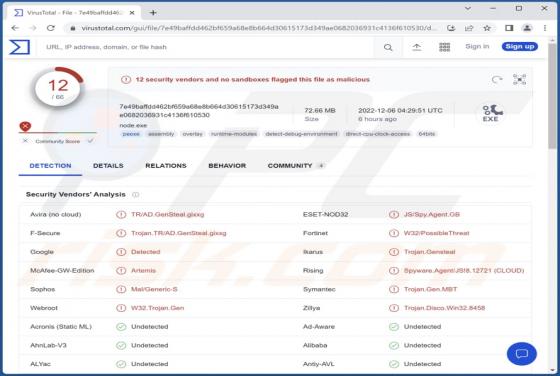
Task: Click the Spyware.Agent/JS!8.12721 Rising result
Action: [x=464, y=271]
